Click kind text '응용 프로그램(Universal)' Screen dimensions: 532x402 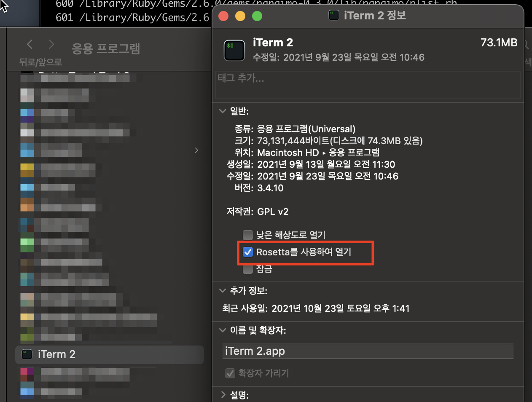pyautogui.click(x=306, y=129)
